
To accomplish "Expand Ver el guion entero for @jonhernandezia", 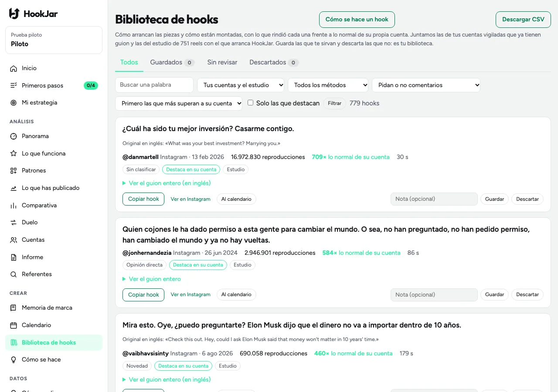I will point(152,279).
